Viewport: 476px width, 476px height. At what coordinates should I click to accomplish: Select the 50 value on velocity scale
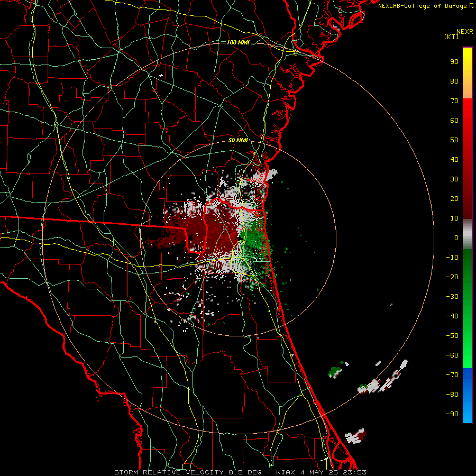click(454, 140)
